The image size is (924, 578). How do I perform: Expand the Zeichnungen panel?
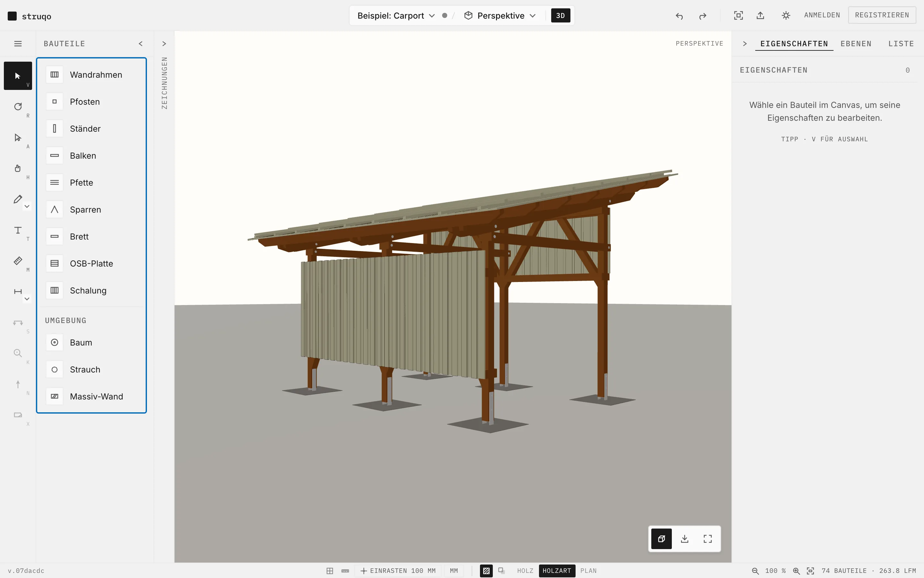(164, 44)
